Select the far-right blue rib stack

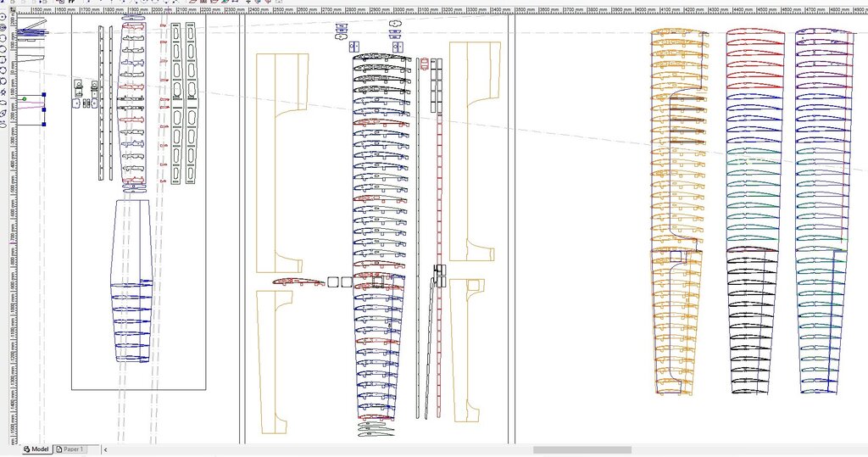(x=822, y=212)
